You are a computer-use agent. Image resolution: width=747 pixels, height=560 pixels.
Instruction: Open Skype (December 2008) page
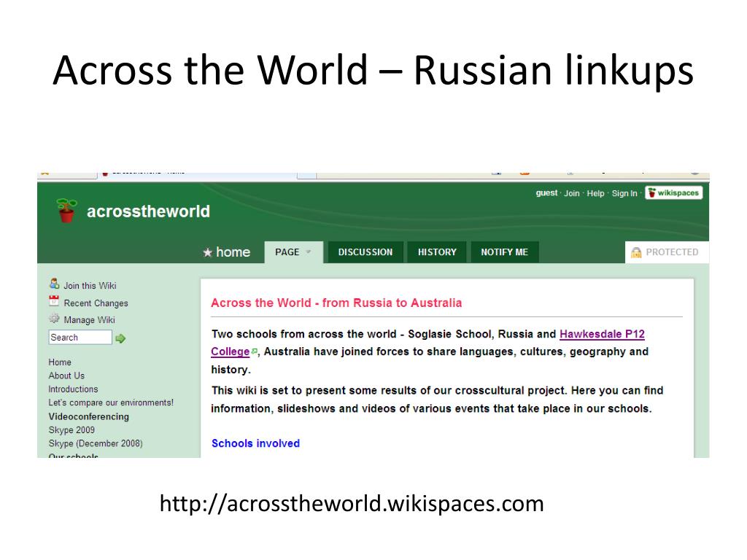point(96,443)
